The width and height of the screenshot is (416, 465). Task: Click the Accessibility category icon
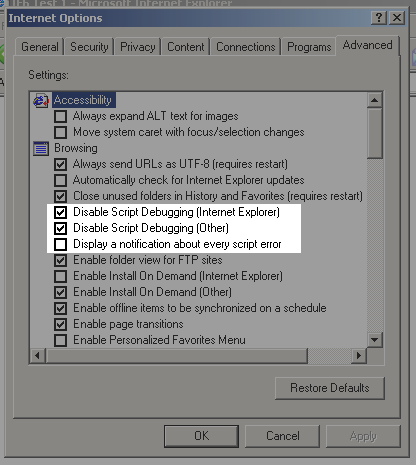[x=41, y=100]
